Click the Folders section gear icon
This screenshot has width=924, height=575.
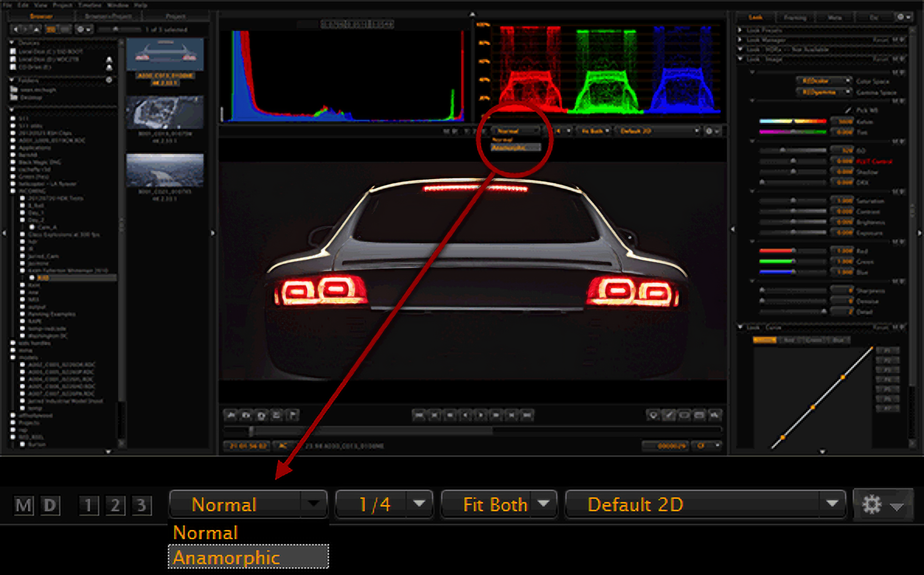pyautogui.click(x=109, y=80)
